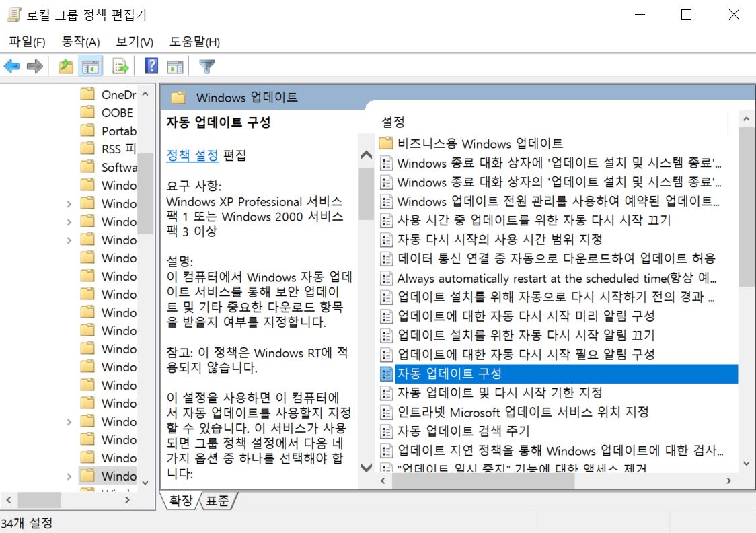Click the settings list horizontal scrollbar thumb

click(x=483, y=481)
